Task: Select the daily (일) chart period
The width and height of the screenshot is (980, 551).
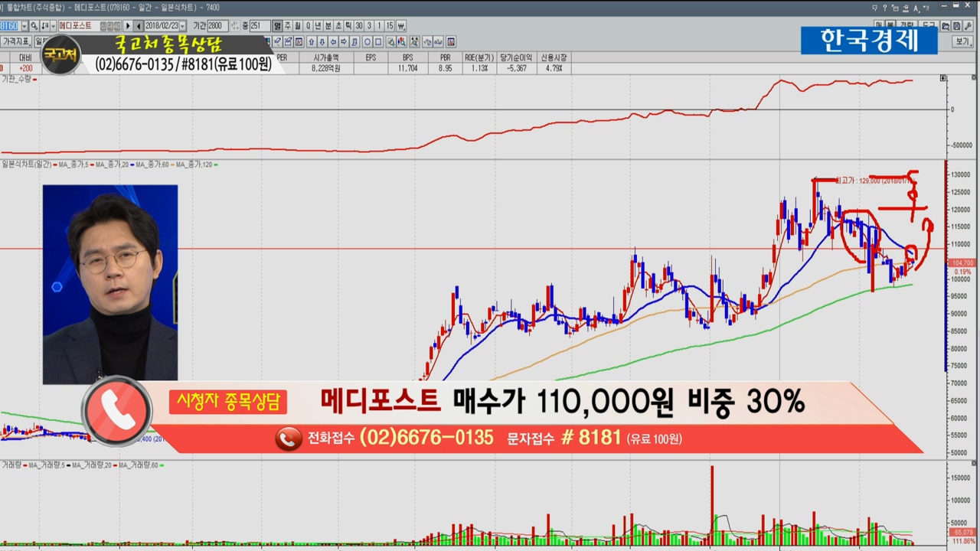Action: (277, 26)
